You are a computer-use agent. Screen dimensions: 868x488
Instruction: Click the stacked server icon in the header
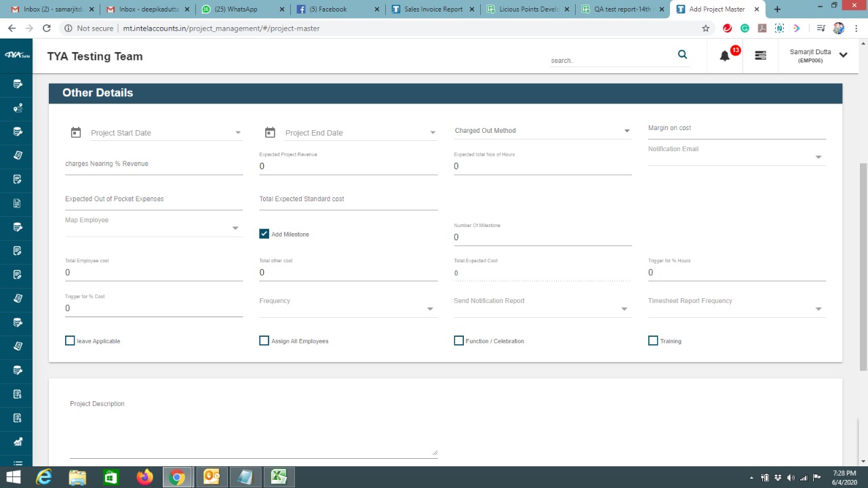tap(760, 56)
